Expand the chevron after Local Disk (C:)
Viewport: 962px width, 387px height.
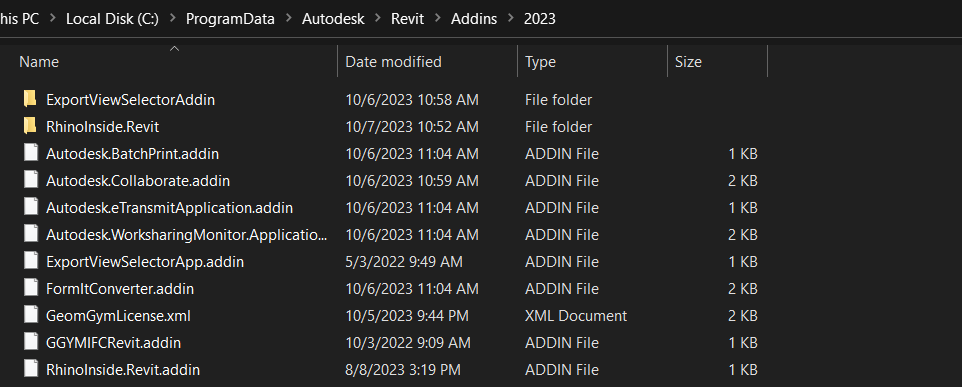[172, 19]
